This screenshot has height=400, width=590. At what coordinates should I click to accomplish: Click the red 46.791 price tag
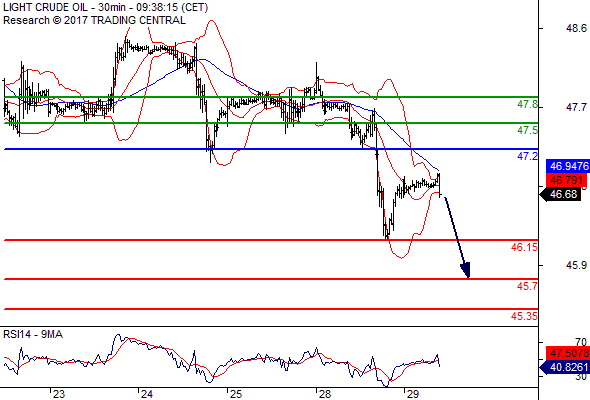(566, 180)
